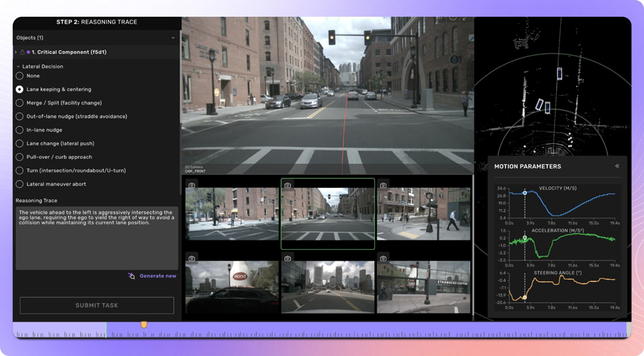
Task: Expand the Critical Component (f5d1) tree item
Action: [x=15, y=52]
